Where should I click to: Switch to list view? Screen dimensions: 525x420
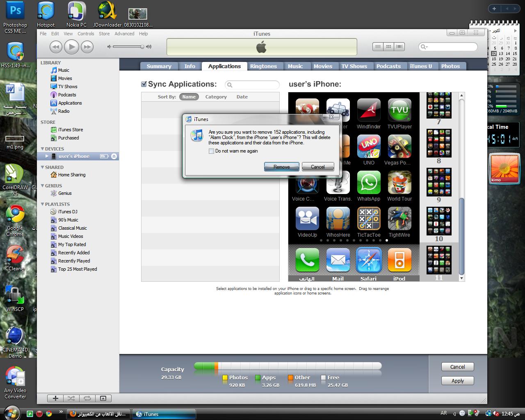[378, 47]
